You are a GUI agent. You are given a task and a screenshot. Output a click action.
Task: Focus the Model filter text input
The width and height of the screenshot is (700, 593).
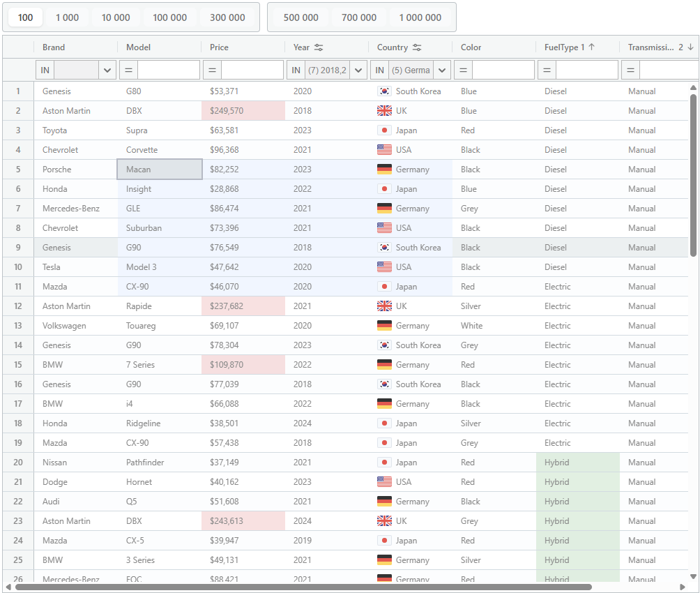tap(168, 70)
